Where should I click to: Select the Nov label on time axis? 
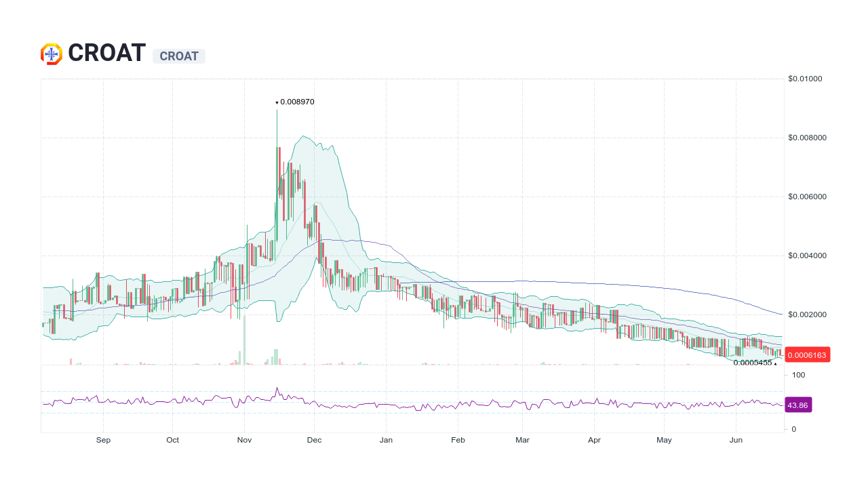[244, 440]
